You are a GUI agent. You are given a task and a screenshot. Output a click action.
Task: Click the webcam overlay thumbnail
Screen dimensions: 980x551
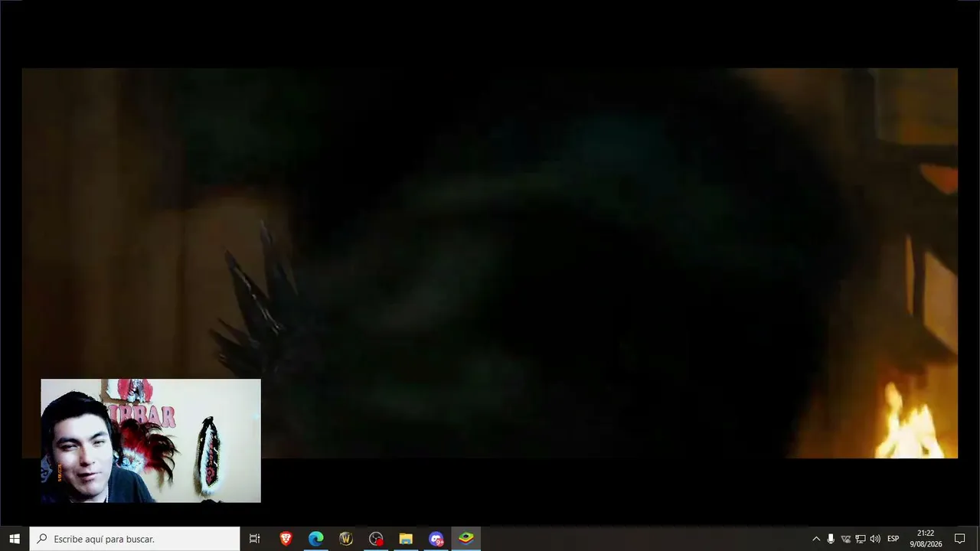[x=151, y=441]
